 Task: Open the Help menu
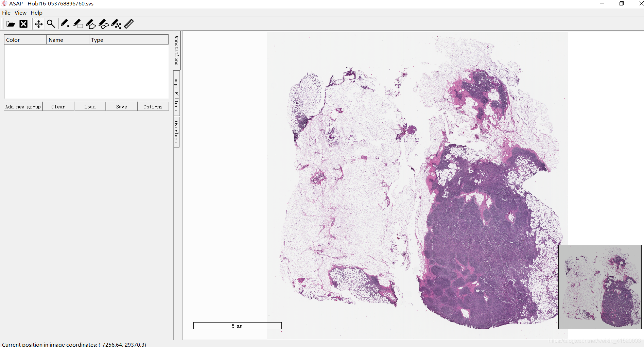click(x=36, y=13)
